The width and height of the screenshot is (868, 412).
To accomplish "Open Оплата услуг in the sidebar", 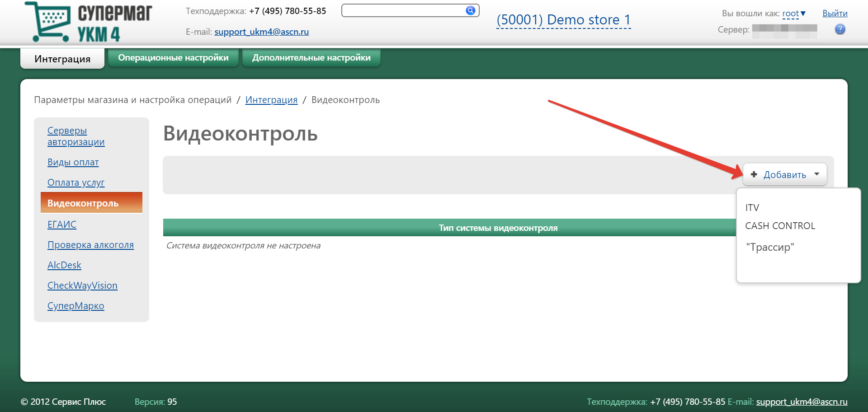I will click(x=75, y=183).
